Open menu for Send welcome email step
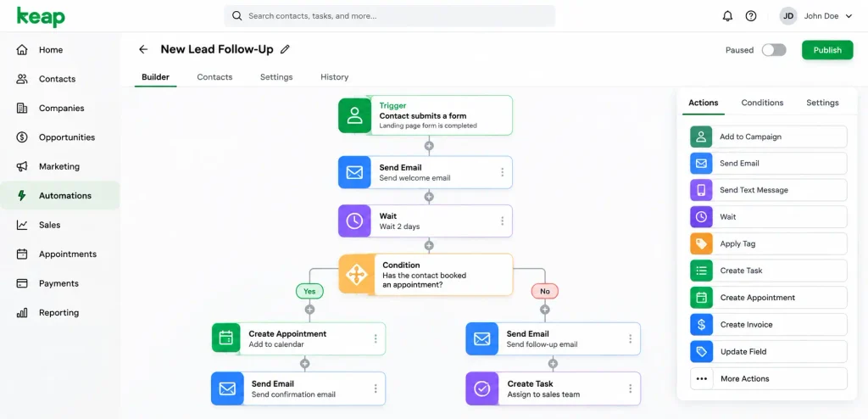Screen dimensions: 868x419 tap(502, 172)
